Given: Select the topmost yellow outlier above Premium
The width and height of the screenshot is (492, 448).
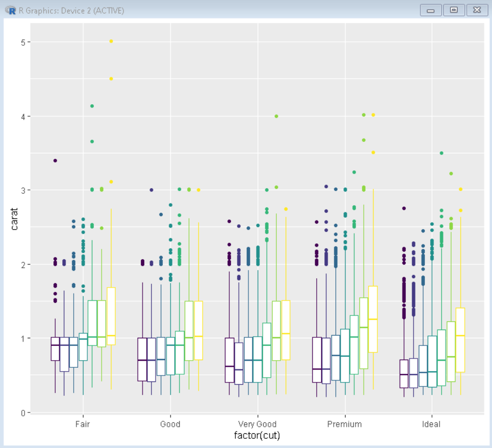Looking at the screenshot, I should (x=374, y=114).
